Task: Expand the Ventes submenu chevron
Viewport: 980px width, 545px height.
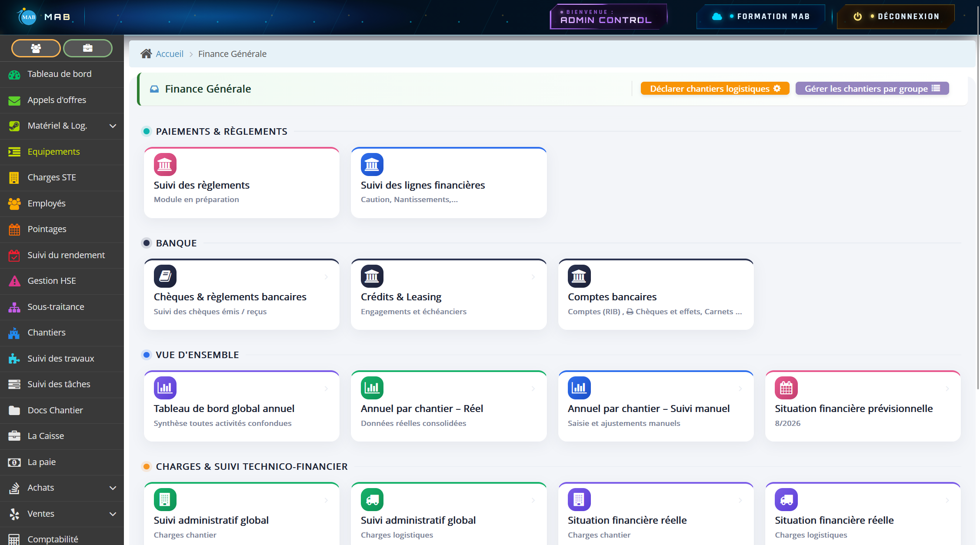Action: [113, 514]
